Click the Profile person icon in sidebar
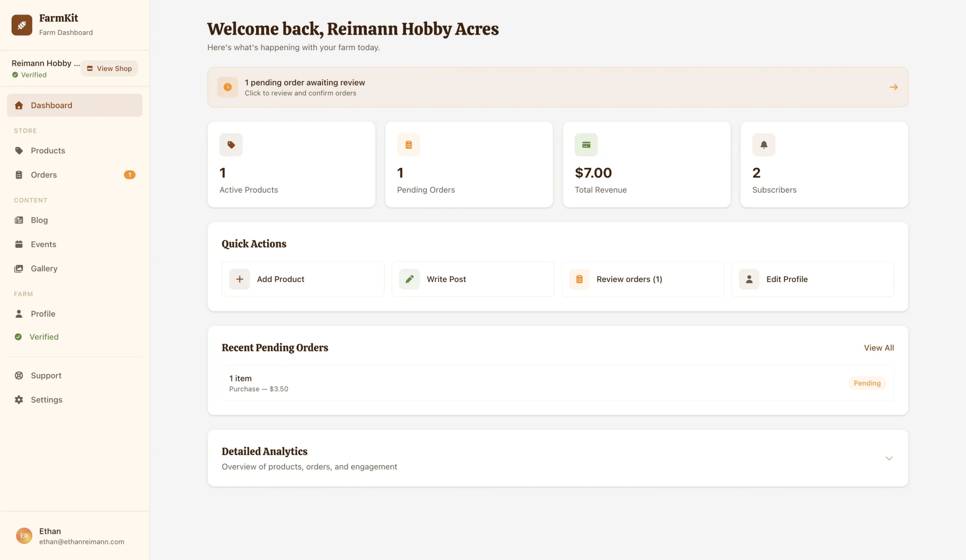This screenshot has width=966, height=560. click(19, 313)
